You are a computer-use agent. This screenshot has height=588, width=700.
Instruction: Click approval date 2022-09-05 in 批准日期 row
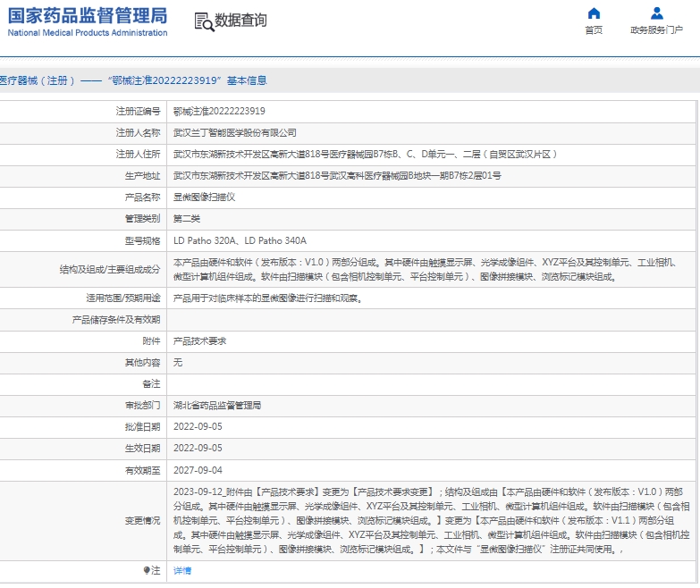tap(198, 427)
